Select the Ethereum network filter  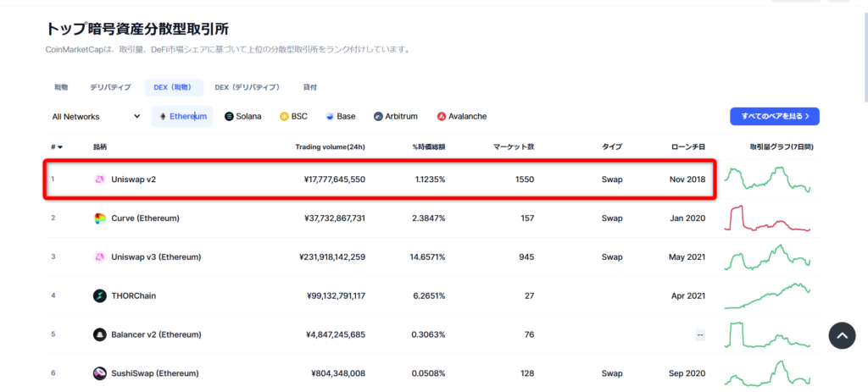[x=183, y=117]
